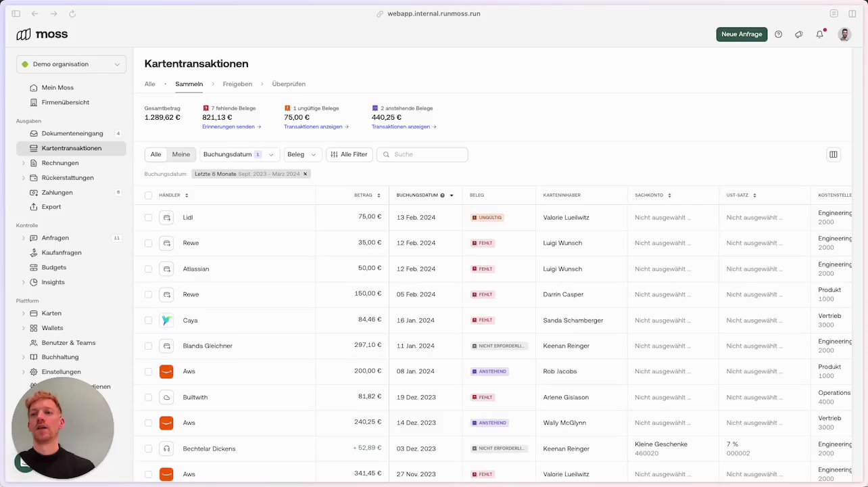Click the Aws merchant logo icon

pyautogui.click(x=166, y=371)
